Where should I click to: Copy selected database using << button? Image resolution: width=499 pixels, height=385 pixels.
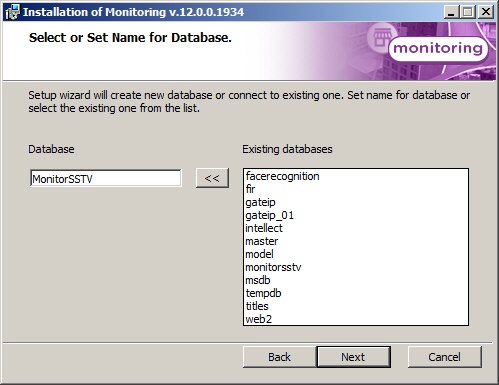point(212,178)
